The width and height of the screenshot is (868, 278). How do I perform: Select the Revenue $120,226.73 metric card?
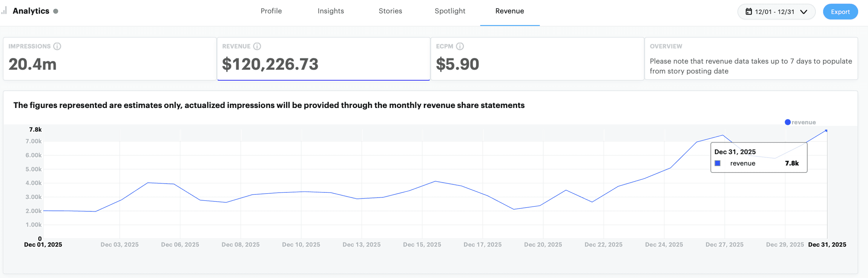click(323, 58)
